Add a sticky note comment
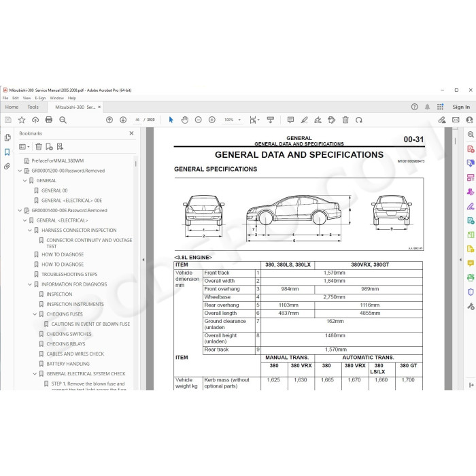476x476 pixels. tap(290, 120)
